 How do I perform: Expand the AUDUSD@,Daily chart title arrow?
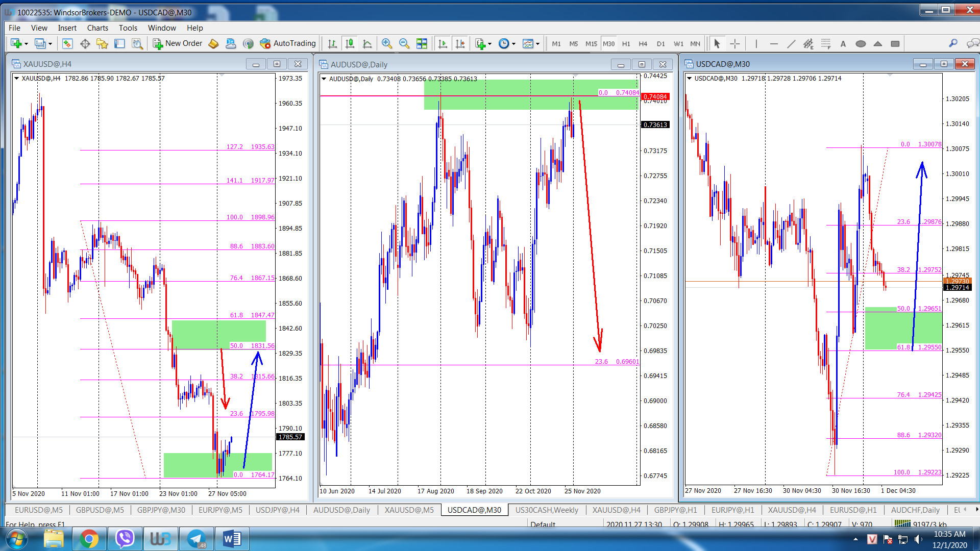click(x=324, y=79)
